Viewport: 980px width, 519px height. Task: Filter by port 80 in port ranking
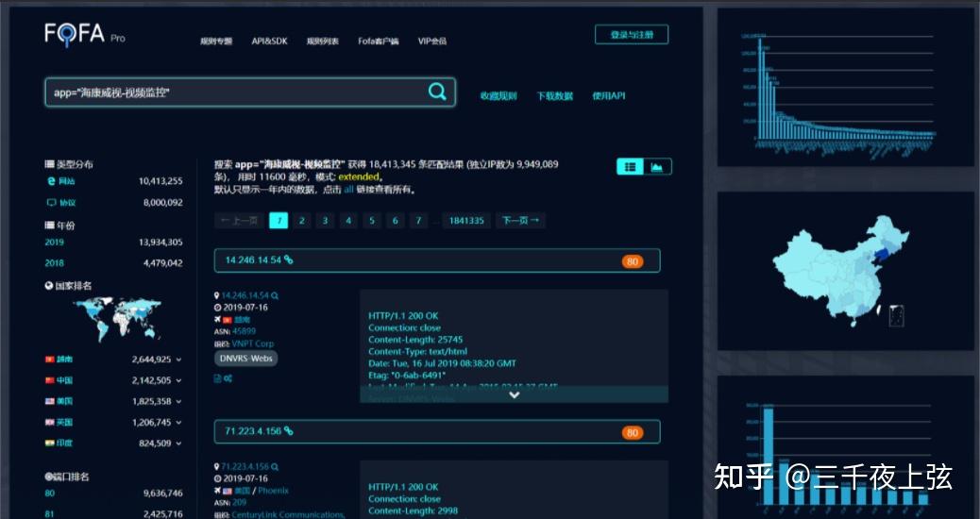(49, 494)
